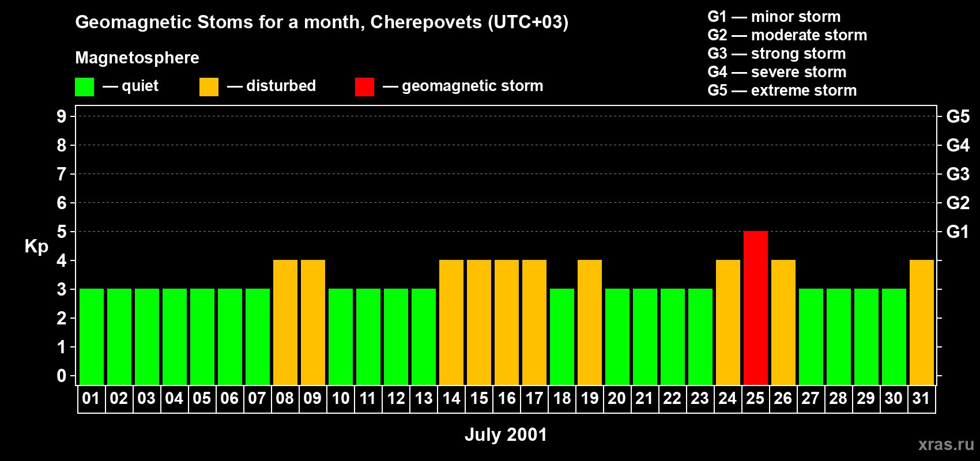
Task: Click the red geomagnetic storm legend swatch
Action: pos(364,87)
